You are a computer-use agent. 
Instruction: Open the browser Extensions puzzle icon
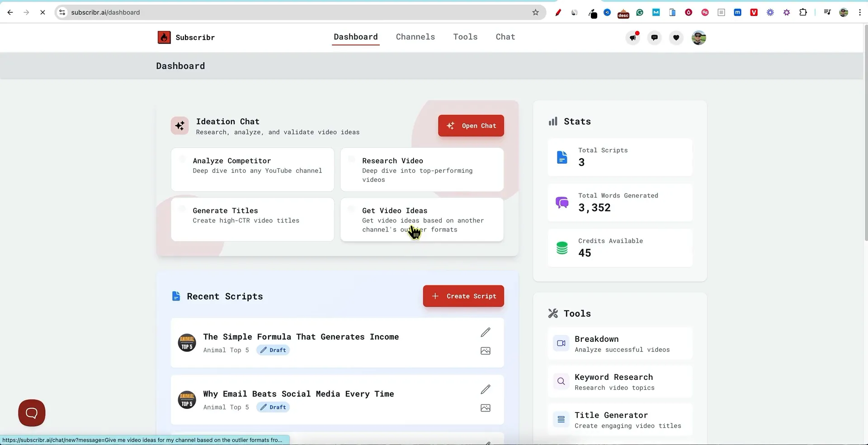803,13
